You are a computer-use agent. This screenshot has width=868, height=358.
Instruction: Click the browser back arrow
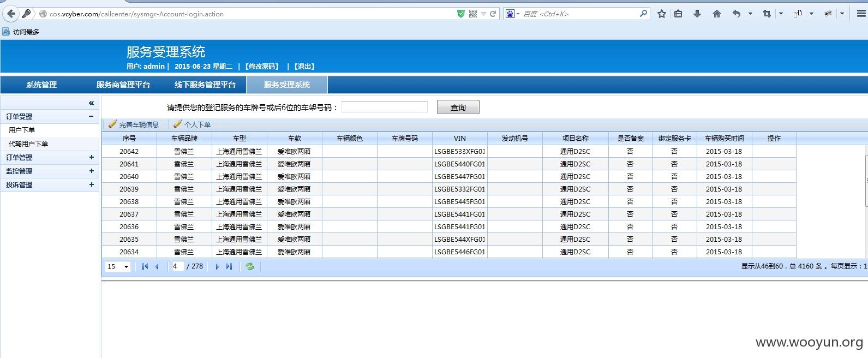11,14
